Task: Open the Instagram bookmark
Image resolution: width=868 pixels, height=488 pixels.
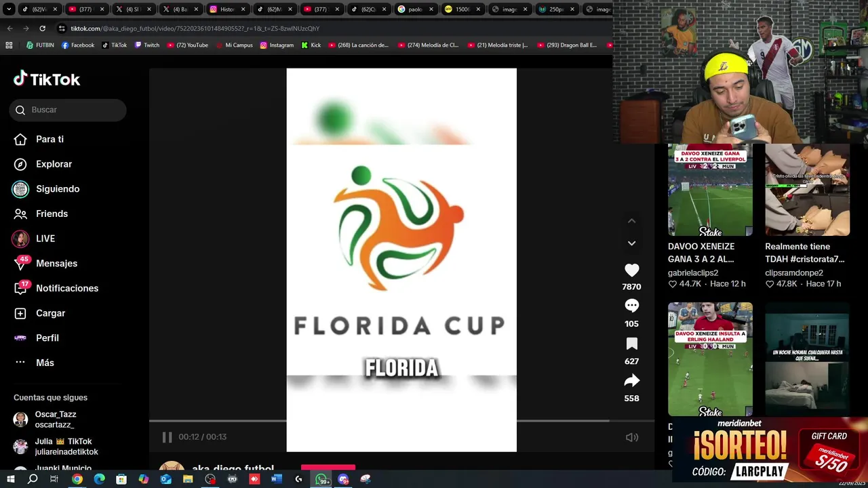Action: tap(277, 45)
